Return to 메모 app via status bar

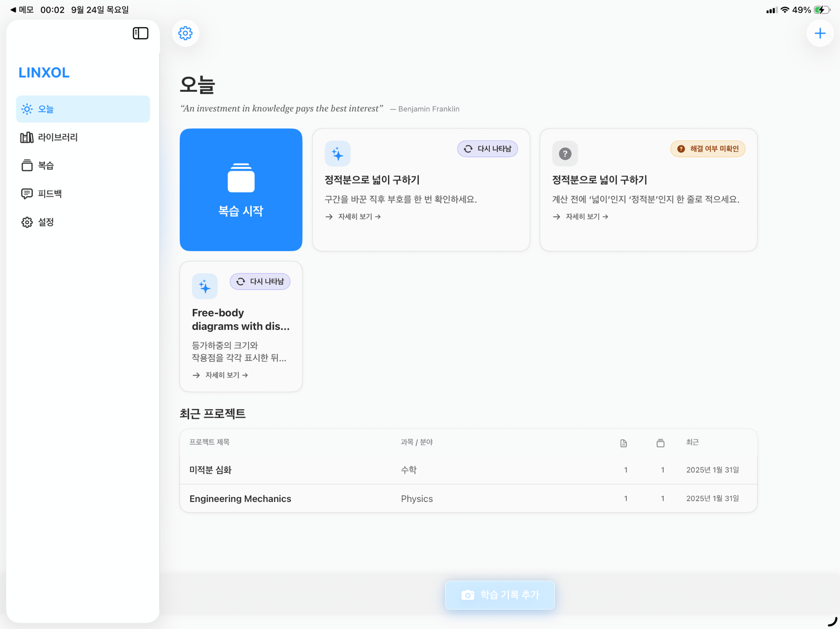coord(22,9)
